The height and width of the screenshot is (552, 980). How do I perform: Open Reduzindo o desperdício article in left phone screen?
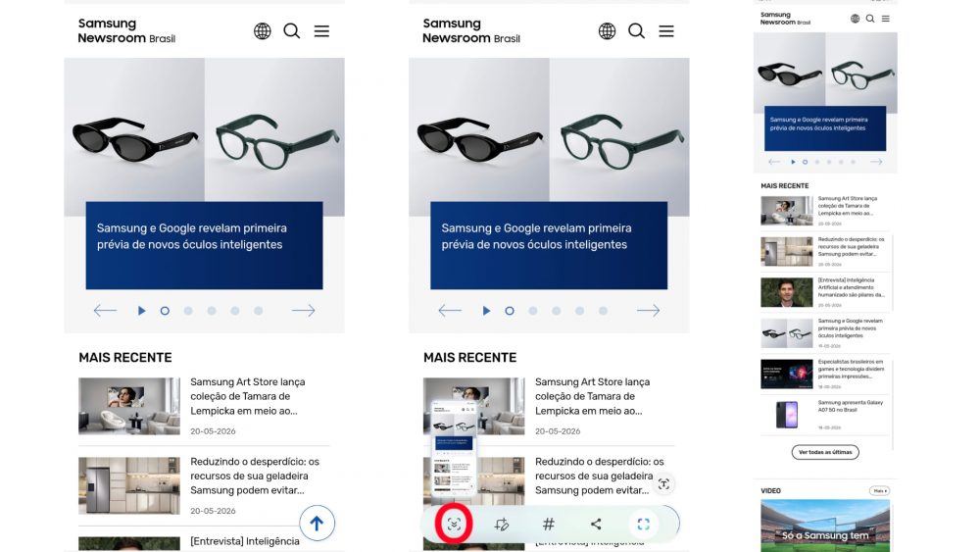255,476
